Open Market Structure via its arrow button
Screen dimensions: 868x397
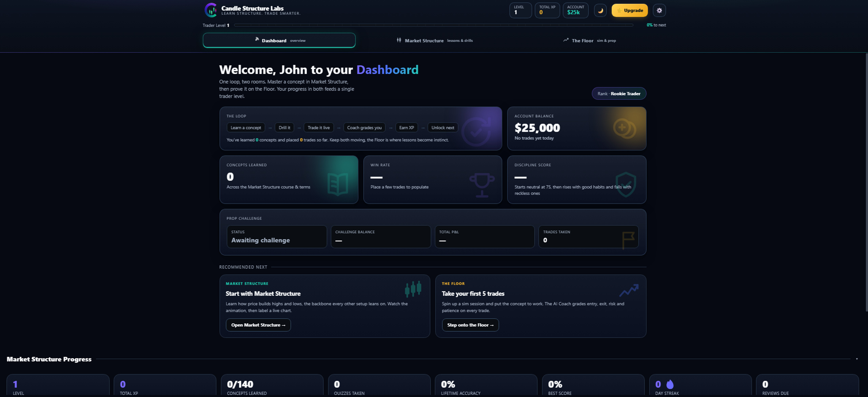[x=258, y=325]
